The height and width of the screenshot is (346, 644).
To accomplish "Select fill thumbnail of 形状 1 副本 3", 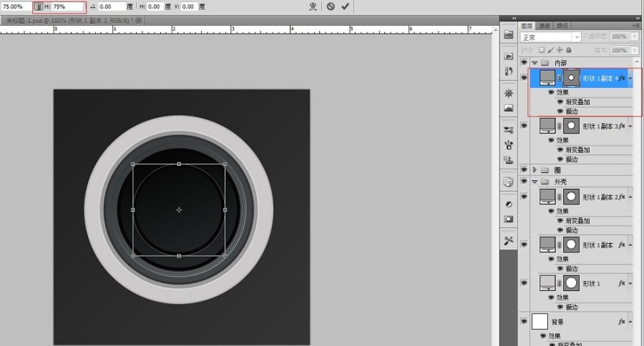I will [x=547, y=126].
